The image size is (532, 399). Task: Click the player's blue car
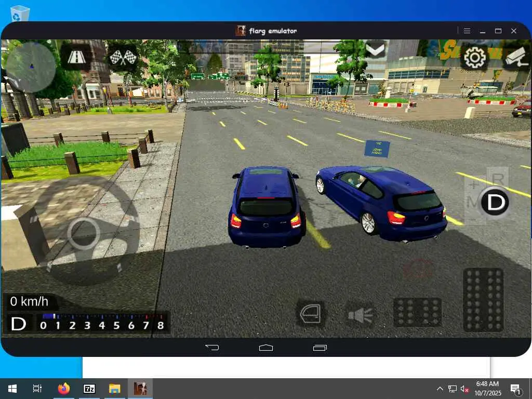[x=266, y=207]
